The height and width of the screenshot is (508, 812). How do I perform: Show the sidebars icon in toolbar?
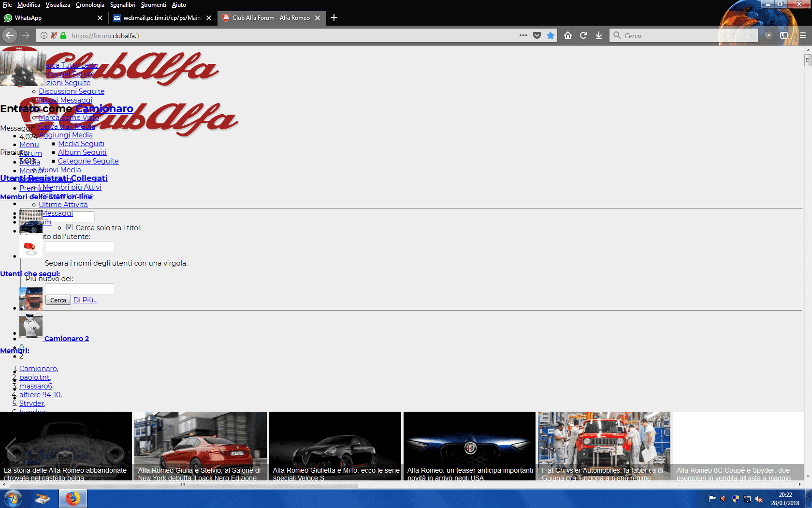click(784, 35)
